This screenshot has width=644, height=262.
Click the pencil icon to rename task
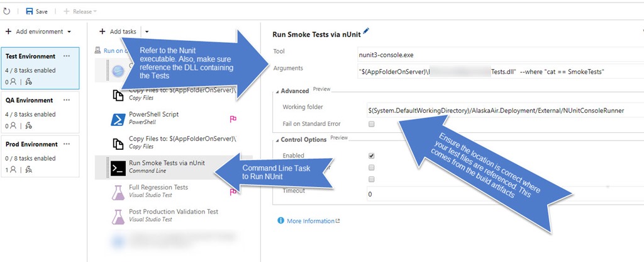click(367, 31)
